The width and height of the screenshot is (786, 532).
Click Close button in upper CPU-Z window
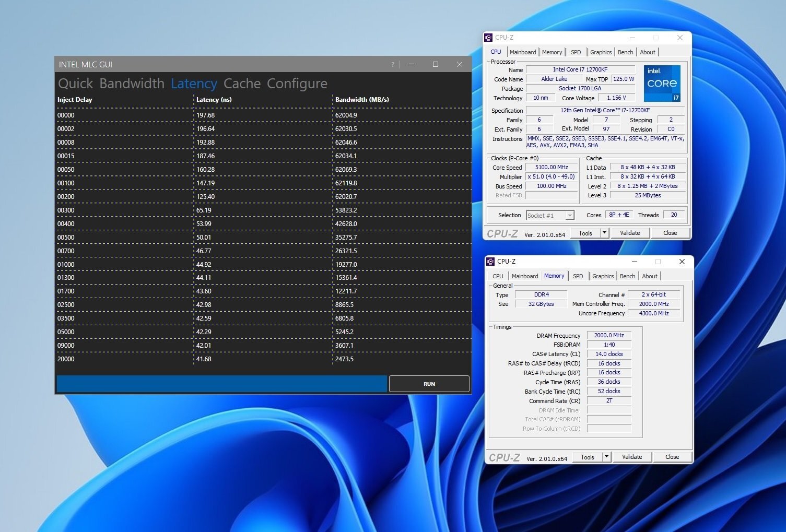click(x=670, y=233)
